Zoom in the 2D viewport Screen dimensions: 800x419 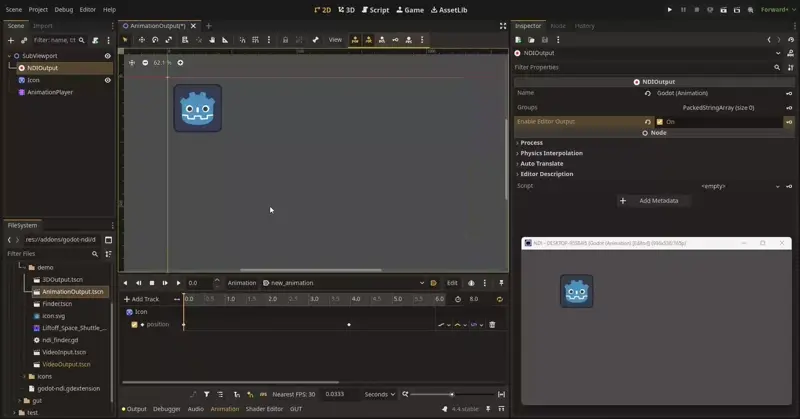pos(180,63)
